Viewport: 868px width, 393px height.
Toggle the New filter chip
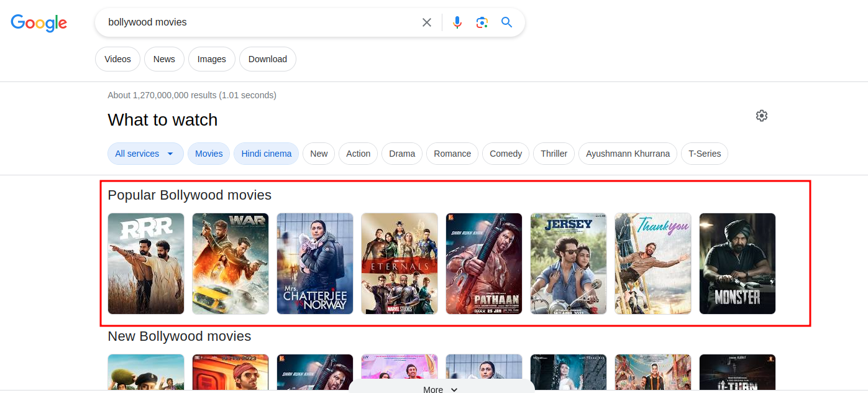pos(319,154)
